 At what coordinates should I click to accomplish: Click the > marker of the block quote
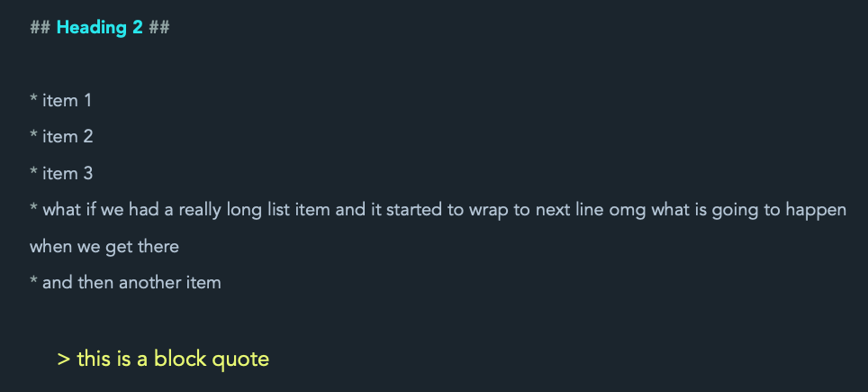pyautogui.click(x=63, y=359)
